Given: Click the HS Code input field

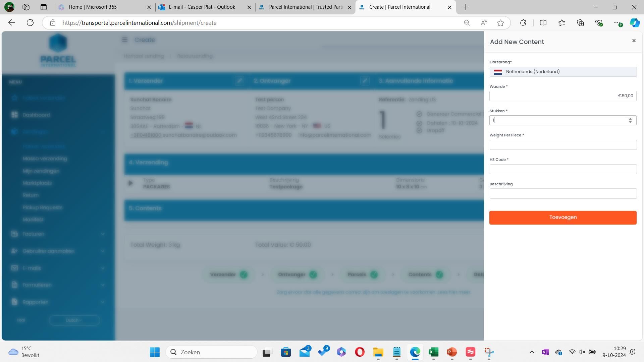Looking at the screenshot, I should pyautogui.click(x=563, y=169).
